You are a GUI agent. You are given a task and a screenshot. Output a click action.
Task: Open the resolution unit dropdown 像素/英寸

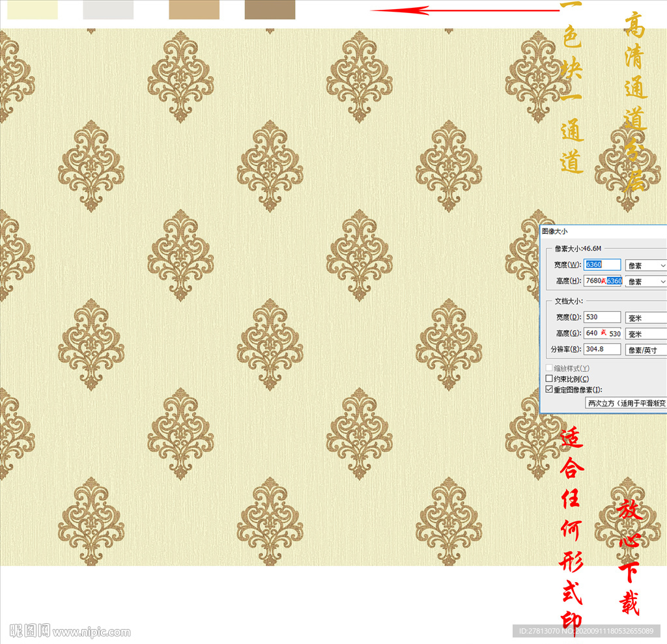[646, 350]
